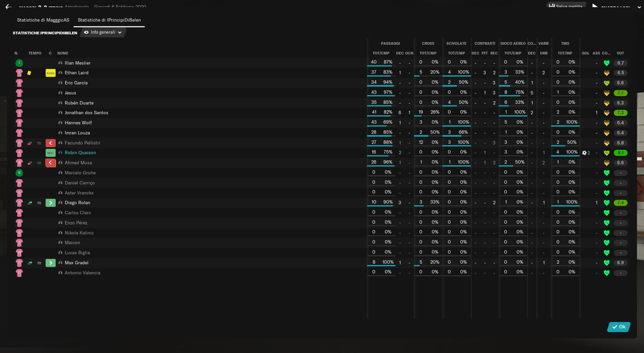Click the Salva partita button

pos(566,6)
